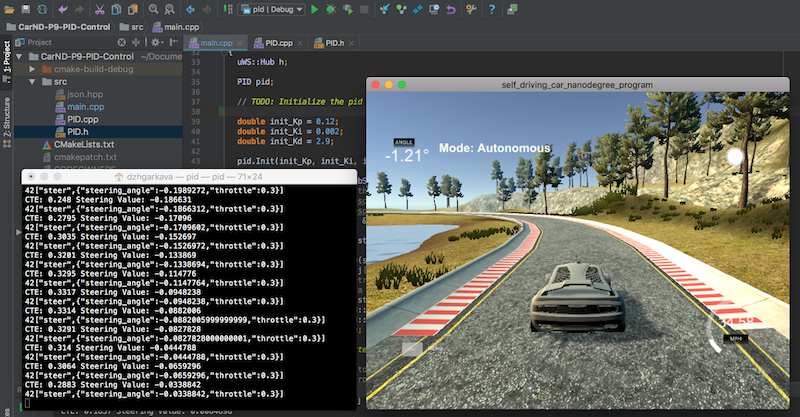Click the VCS Update Project icon
Viewport: 800px width, 417px height.
tap(385, 9)
